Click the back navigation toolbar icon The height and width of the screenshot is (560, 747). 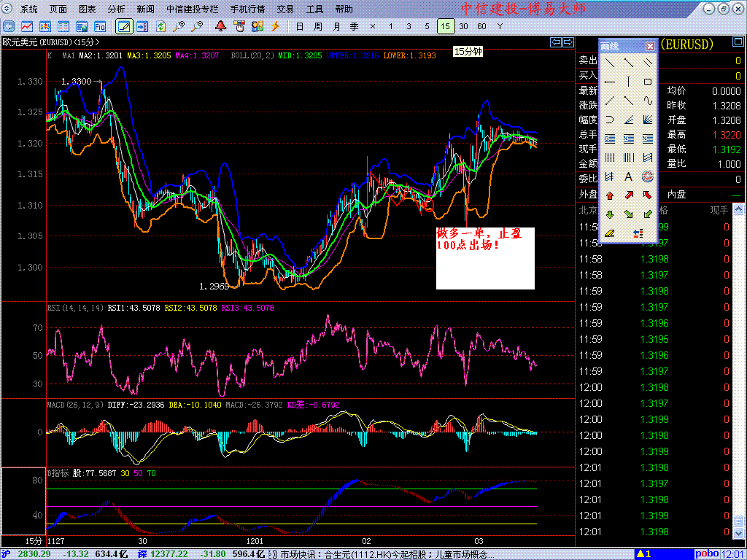coord(9,26)
